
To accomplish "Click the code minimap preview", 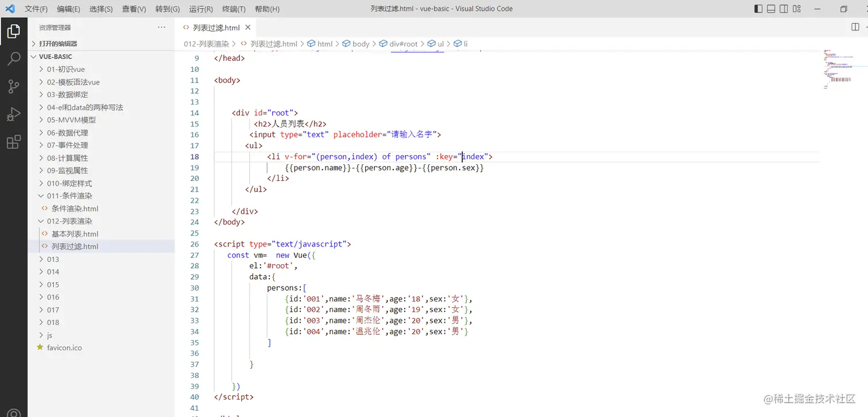I will click(839, 69).
